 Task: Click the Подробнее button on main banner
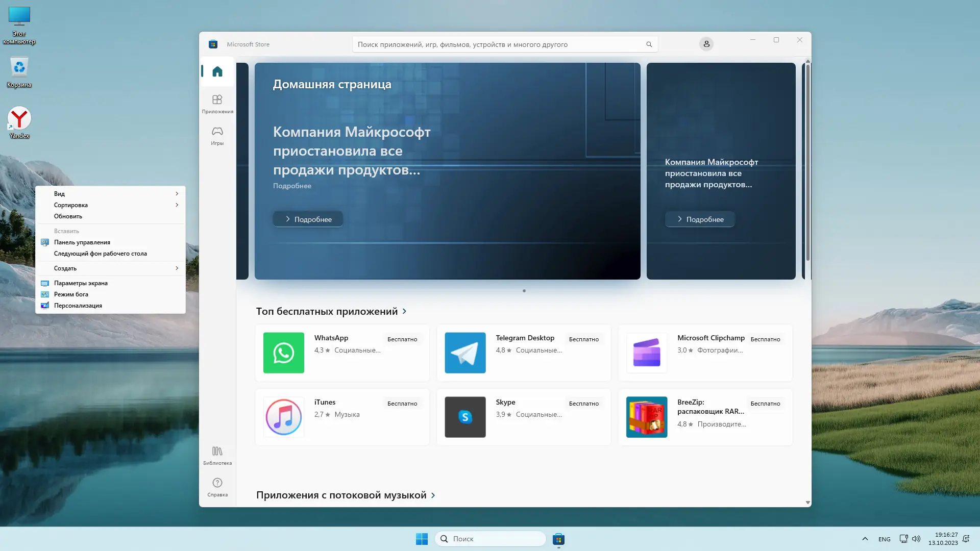(308, 219)
